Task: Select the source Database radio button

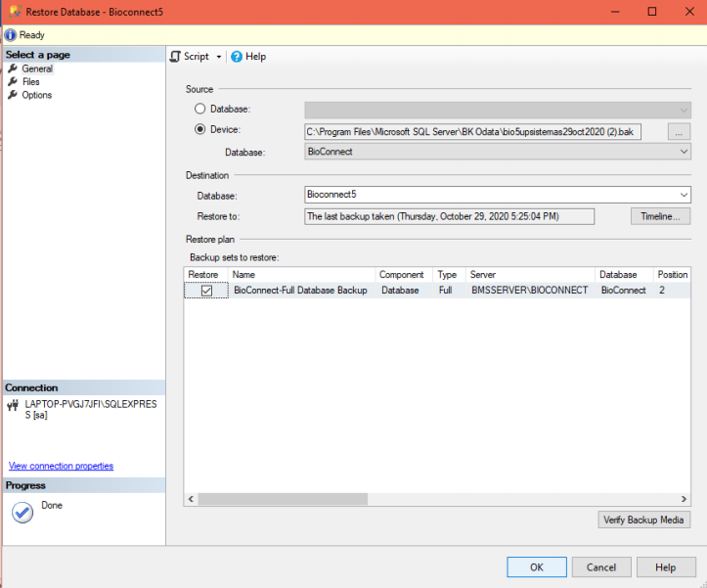Action: [199, 109]
